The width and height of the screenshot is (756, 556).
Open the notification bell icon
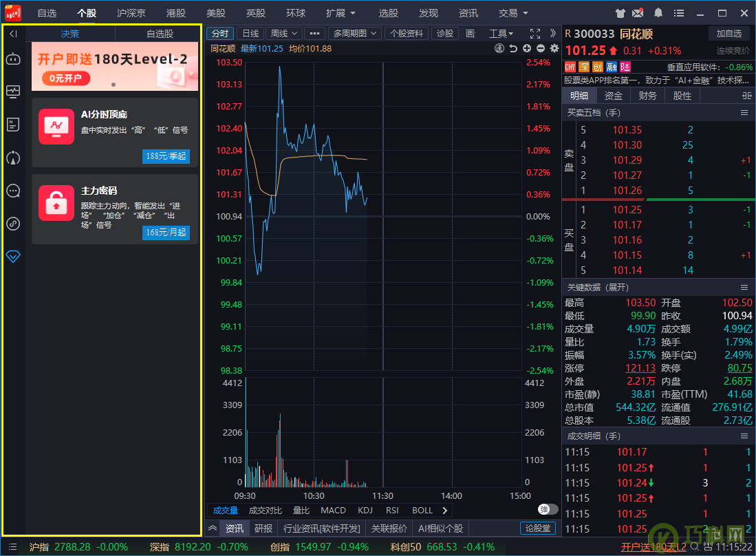click(x=658, y=13)
